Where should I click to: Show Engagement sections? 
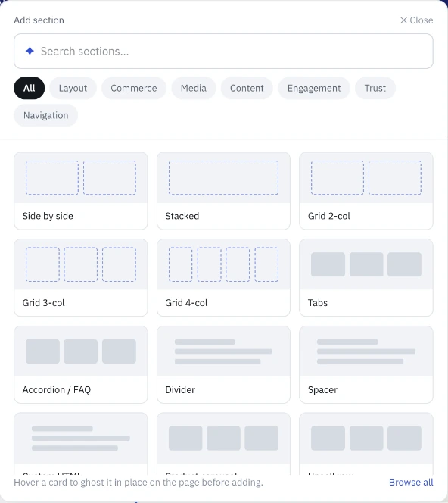314,88
